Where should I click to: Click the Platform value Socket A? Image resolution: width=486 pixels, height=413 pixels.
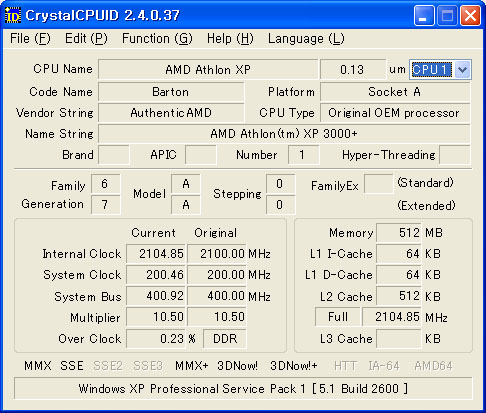[395, 92]
